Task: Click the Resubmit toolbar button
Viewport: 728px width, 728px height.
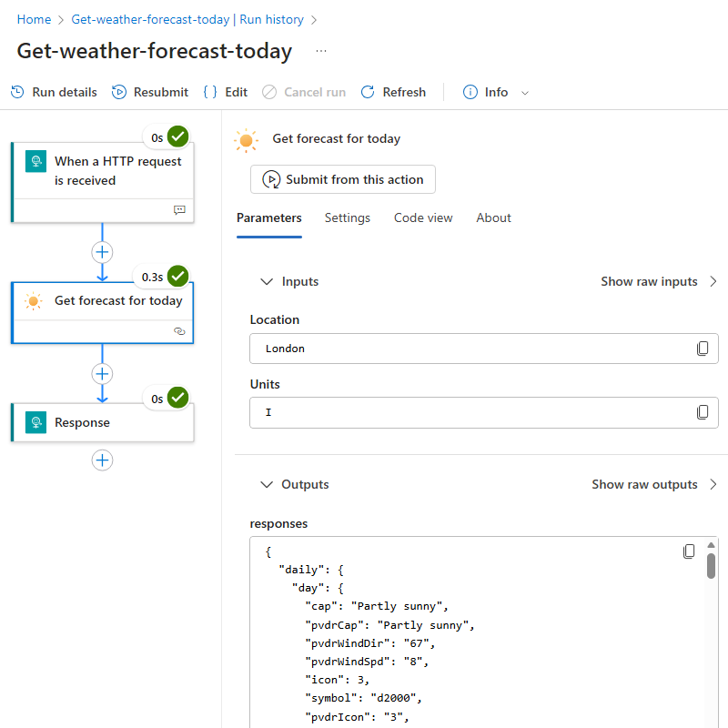Action: coord(150,92)
